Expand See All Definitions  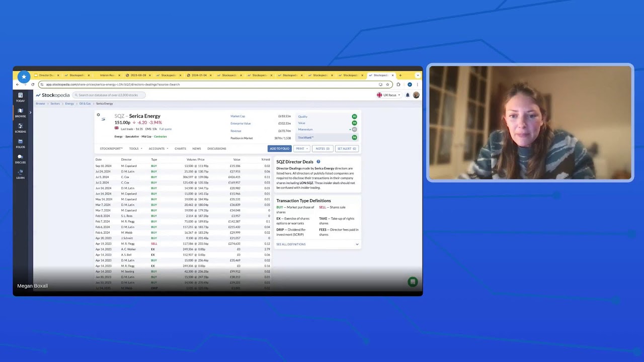[317, 244]
